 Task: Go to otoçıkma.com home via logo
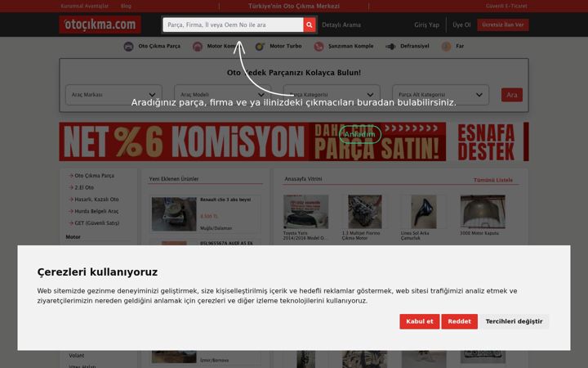[x=100, y=25]
